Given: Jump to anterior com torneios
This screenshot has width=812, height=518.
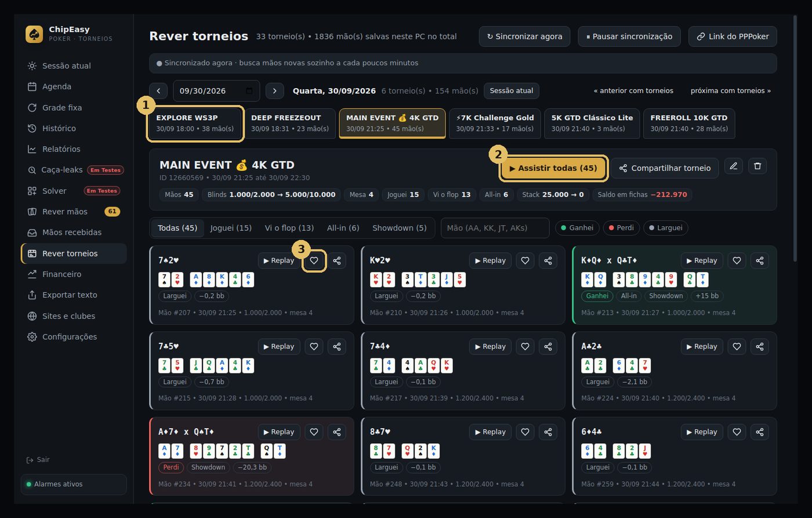Looking at the screenshot, I should coord(633,91).
